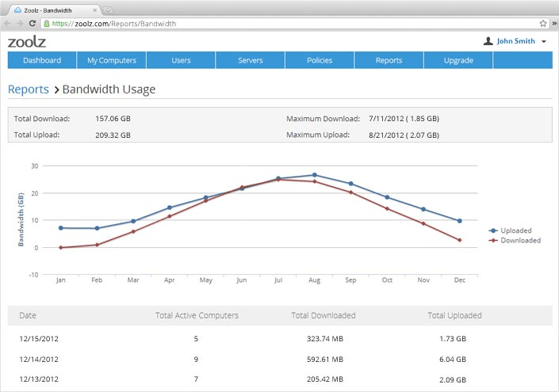This screenshot has height=392, width=559.
Task: Click the Jul label on chart axis
Action: (x=278, y=280)
